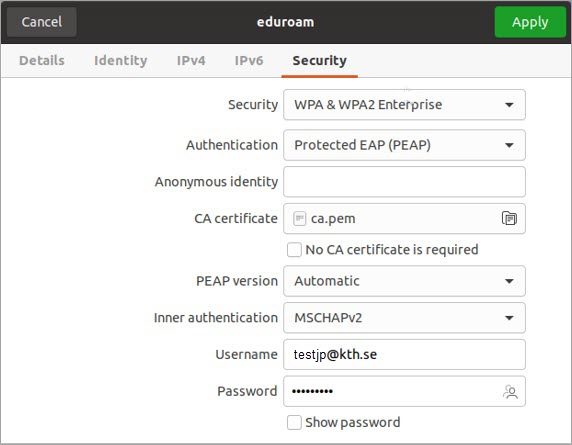The height and width of the screenshot is (445, 572).
Task: Open the IPv4 tab
Action: (191, 61)
